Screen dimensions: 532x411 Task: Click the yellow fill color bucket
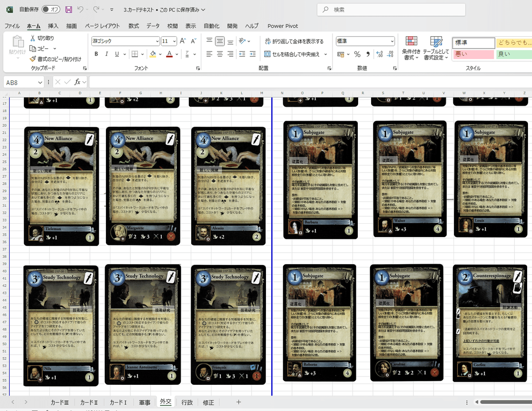tap(153, 54)
